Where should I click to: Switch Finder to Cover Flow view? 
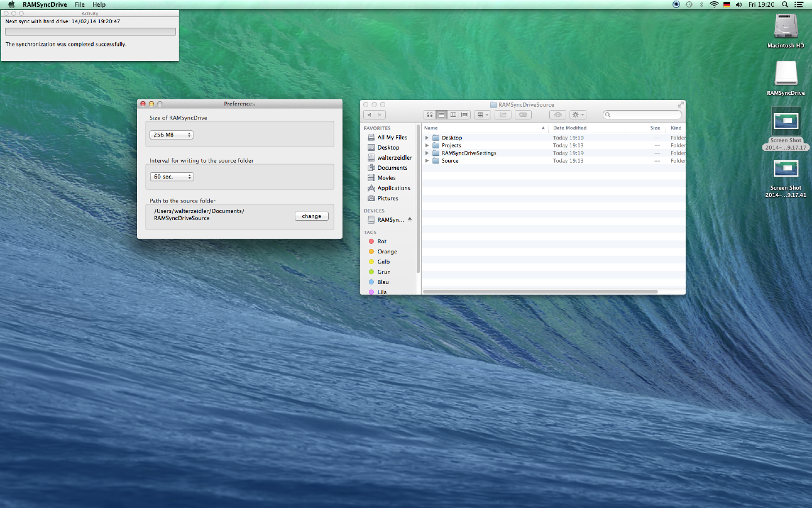(465, 115)
